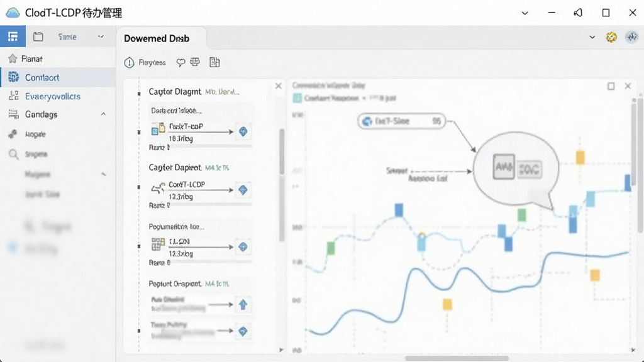Viewport: 644px width, 362px height.
Task: Click the "Dartaetd Infeet..." text in the list
Action: (176, 111)
